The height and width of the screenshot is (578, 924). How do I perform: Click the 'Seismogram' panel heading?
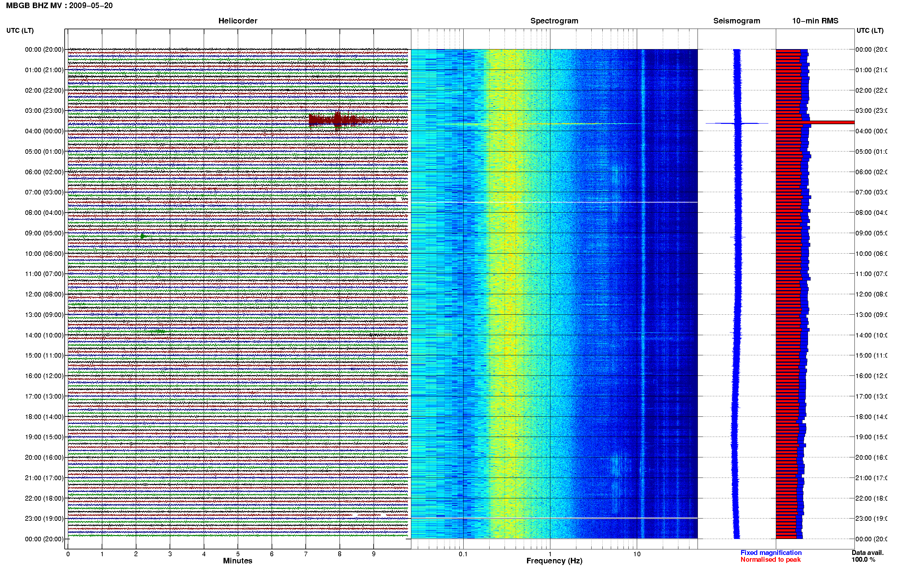coord(737,21)
